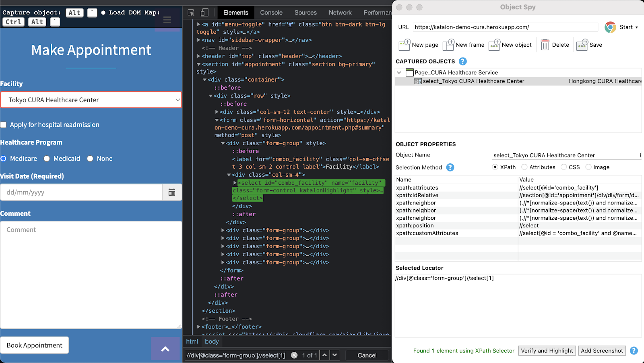Open help icon beside Captured Objects
This screenshot has width=644, height=363.
click(x=463, y=61)
